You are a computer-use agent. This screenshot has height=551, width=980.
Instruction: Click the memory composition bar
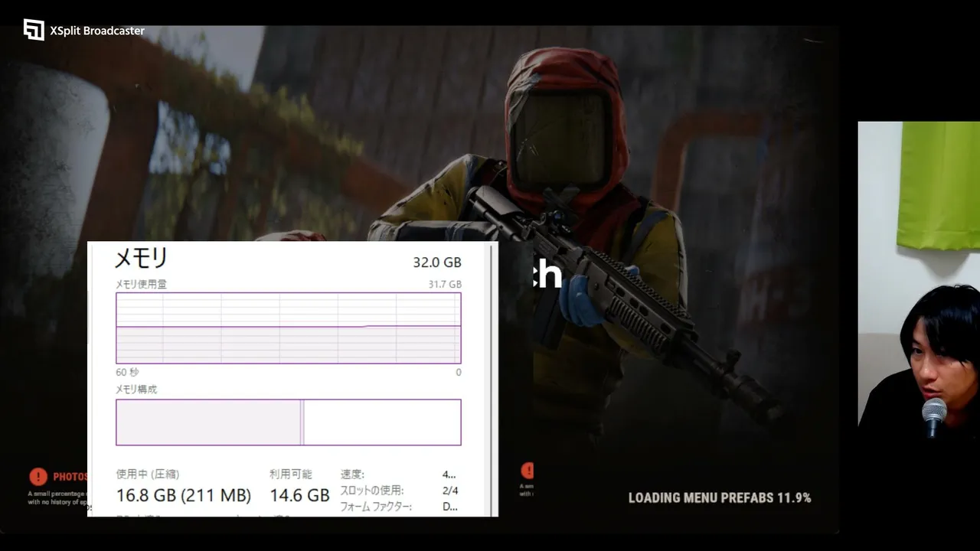[x=289, y=422]
